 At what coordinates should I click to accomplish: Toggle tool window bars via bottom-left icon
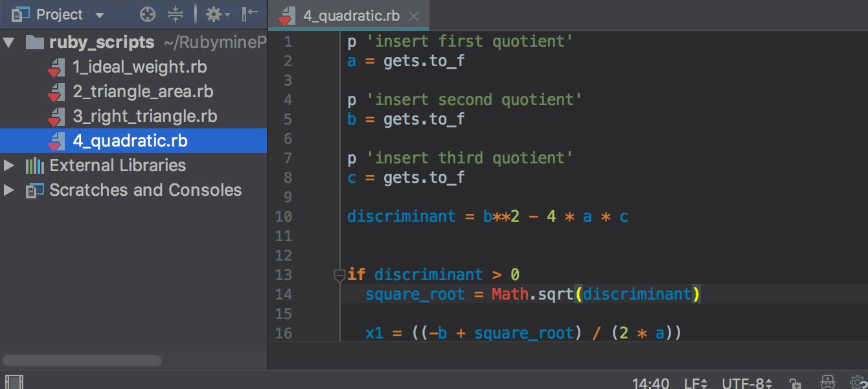point(15,382)
